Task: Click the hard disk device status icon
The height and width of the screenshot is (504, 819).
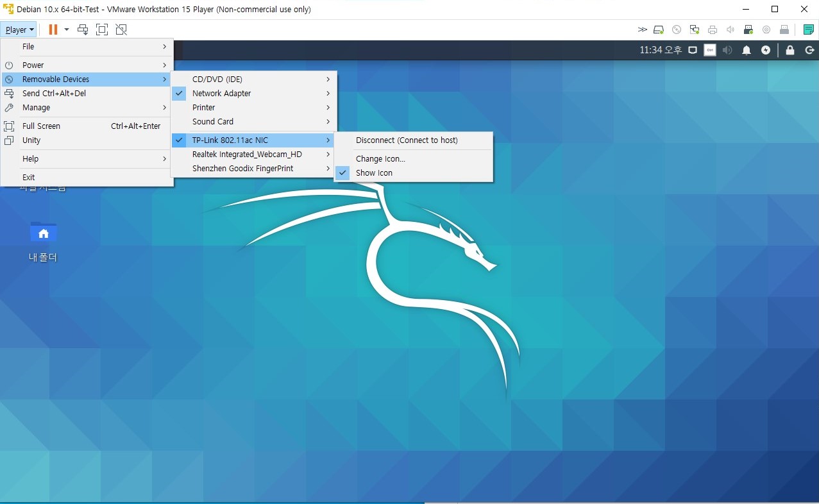Action: click(x=659, y=29)
